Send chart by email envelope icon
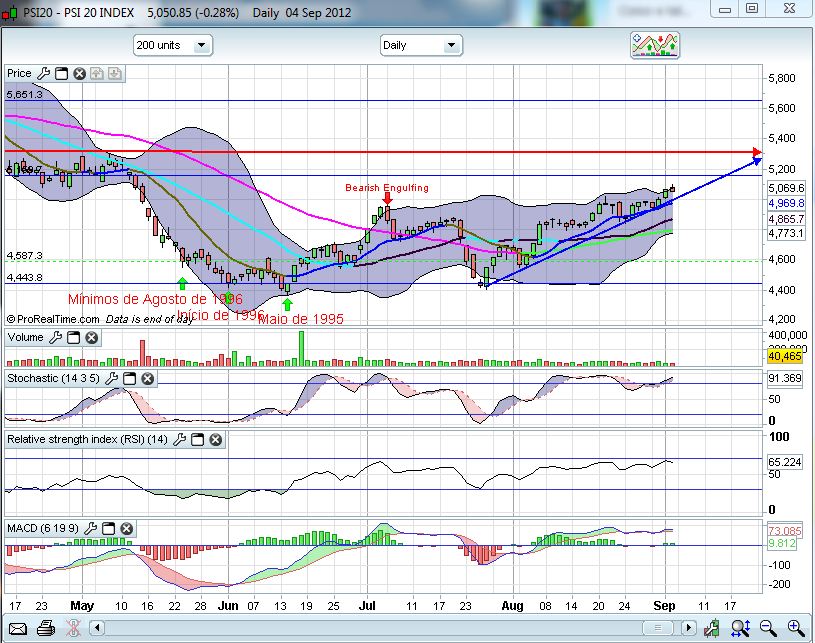Screen dimensions: 815x643 point(17,629)
